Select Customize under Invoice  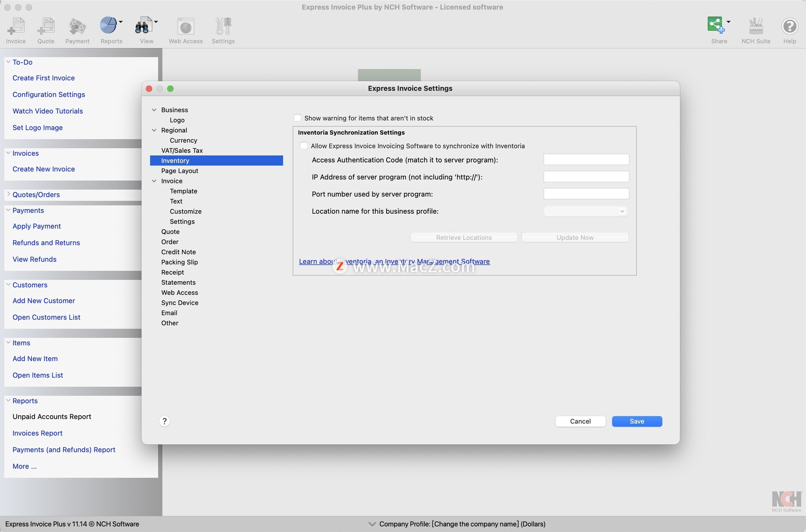[x=186, y=211]
